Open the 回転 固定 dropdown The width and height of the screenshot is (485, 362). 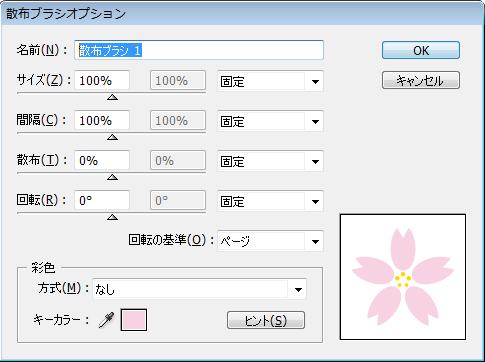(x=270, y=201)
